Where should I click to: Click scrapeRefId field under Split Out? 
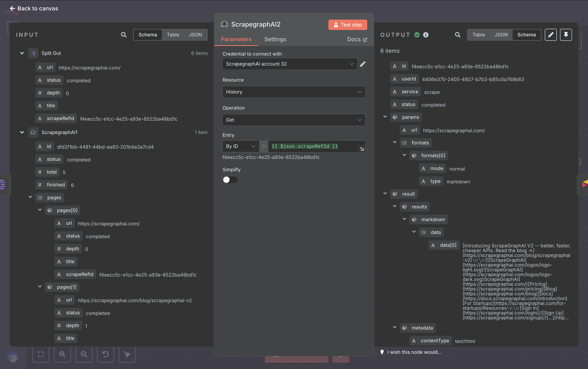[x=56, y=118]
